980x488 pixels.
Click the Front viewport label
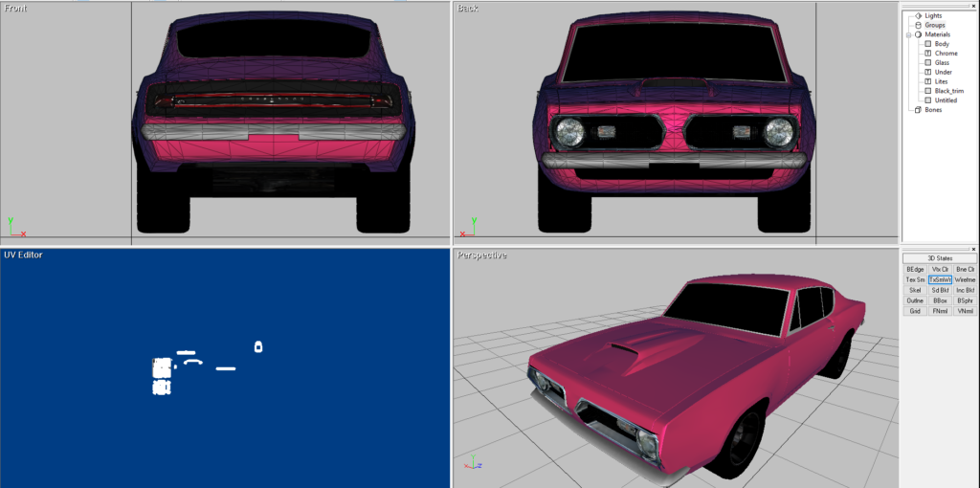pyautogui.click(x=16, y=9)
